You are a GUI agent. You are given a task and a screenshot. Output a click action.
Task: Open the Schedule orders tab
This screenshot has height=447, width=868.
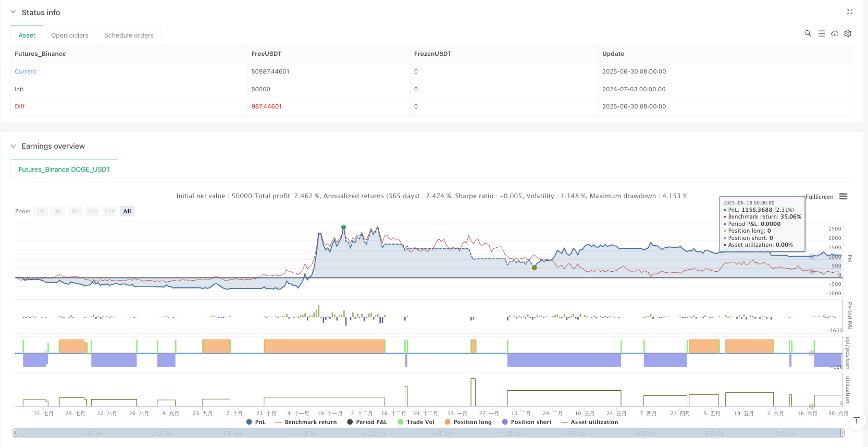pos(129,35)
